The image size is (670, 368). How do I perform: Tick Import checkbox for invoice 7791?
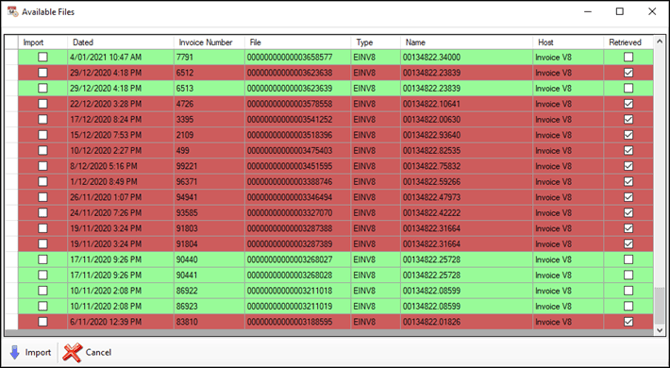pyautogui.click(x=43, y=57)
